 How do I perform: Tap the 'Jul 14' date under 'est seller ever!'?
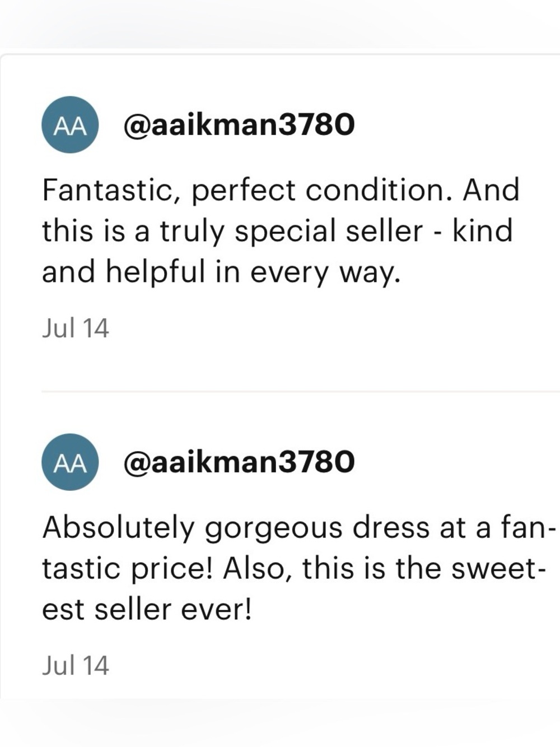tap(76, 666)
